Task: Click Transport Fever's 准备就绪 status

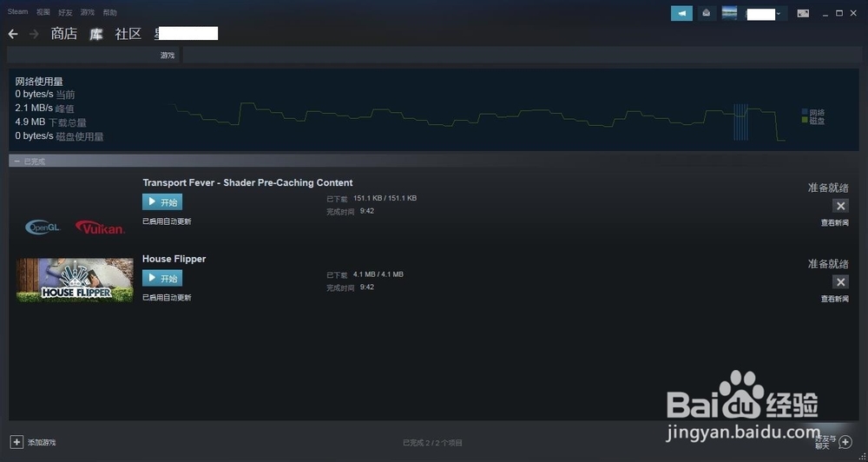Action: click(x=828, y=188)
